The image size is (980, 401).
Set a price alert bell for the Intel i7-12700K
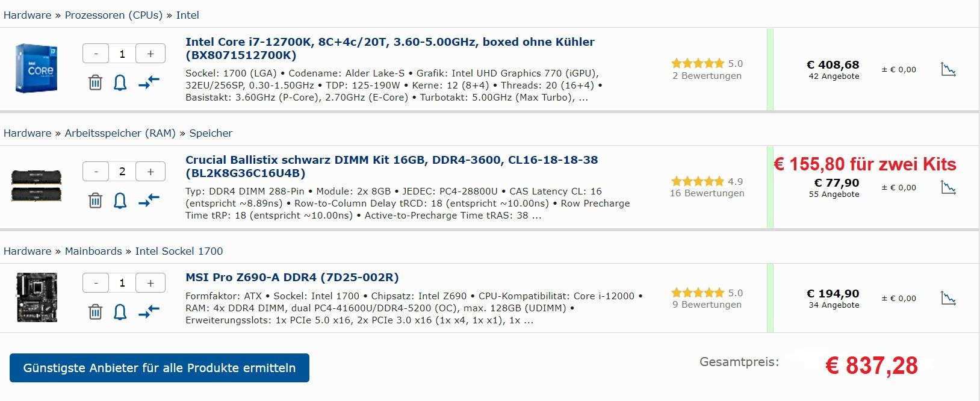coord(120,82)
